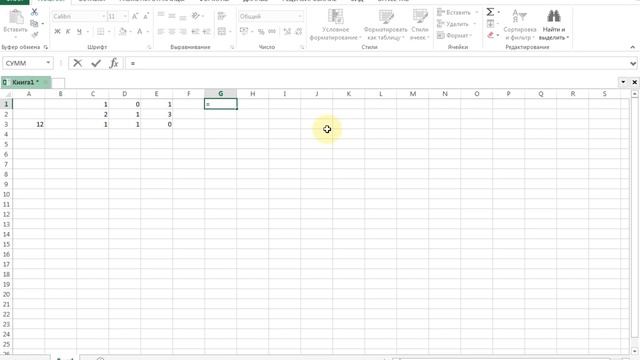This screenshot has height=360, width=640.
Task: Apply thousands separator 000 style
Action: point(272,31)
